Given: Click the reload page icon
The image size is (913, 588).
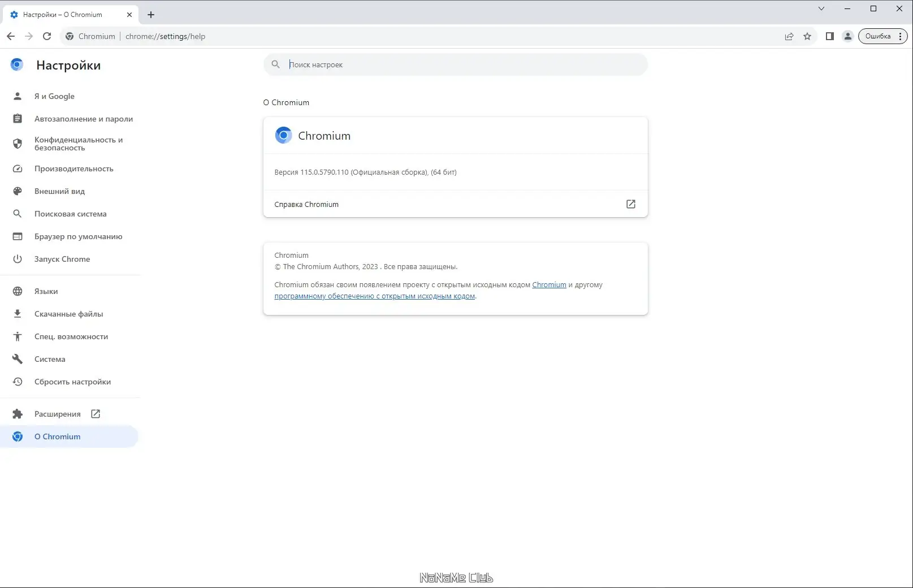Looking at the screenshot, I should click(47, 36).
